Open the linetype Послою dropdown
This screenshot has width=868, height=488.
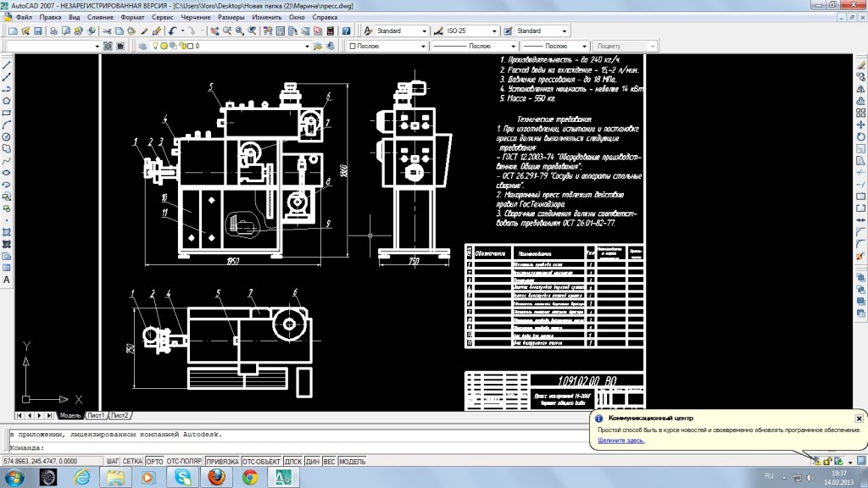pos(514,46)
